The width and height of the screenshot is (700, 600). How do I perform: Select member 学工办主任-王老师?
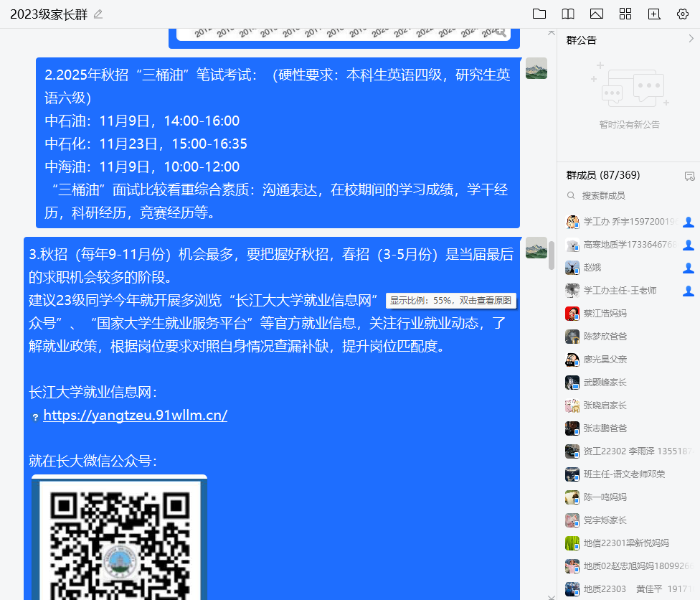coord(620,291)
